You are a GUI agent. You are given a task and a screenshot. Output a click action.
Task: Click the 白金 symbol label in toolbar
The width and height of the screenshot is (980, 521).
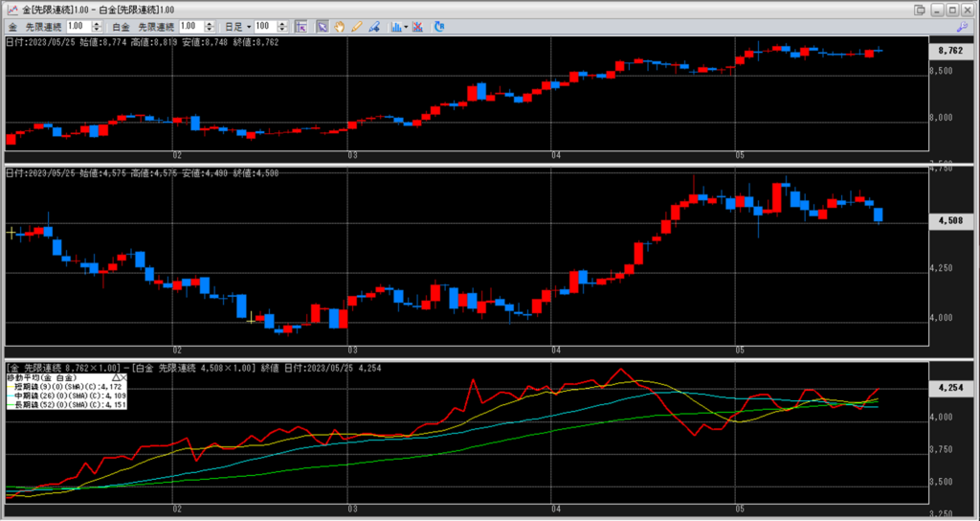(122, 27)
